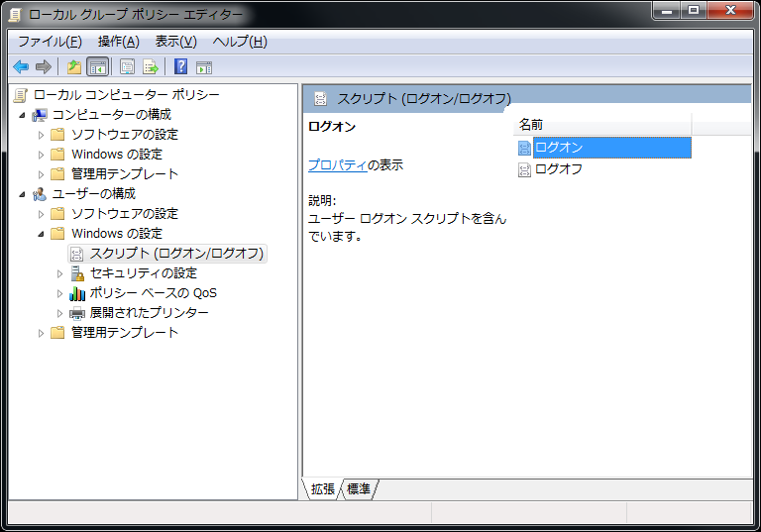Click the Export List toolbar icon
761x532 pixels.
pyautogui.click(x=151, y=66)
